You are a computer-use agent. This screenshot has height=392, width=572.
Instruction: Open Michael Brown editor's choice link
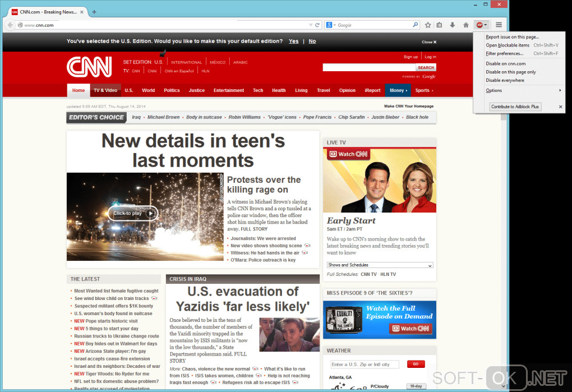[163, 117]
